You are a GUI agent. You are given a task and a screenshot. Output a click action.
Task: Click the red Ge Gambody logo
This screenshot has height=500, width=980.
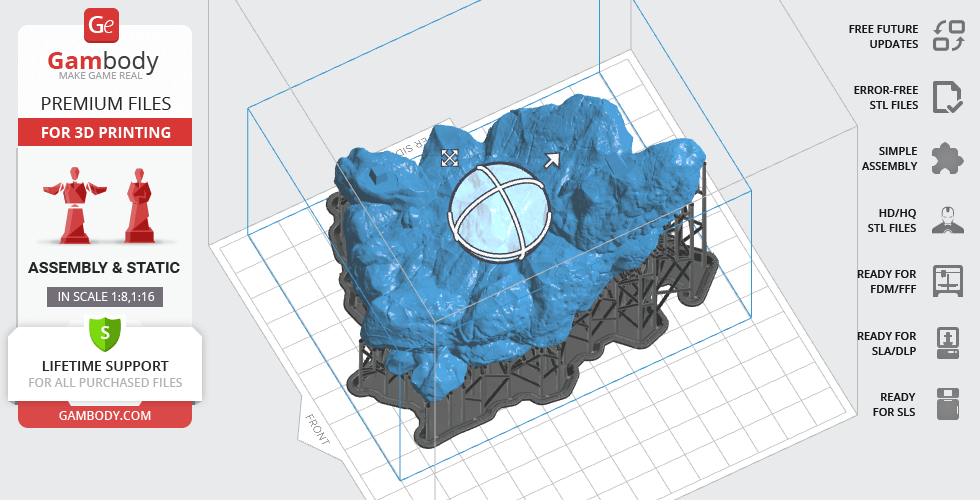pos(103,24)
